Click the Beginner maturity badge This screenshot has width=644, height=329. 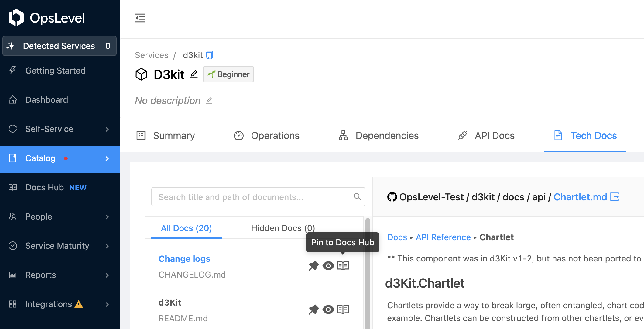[228, 74]
